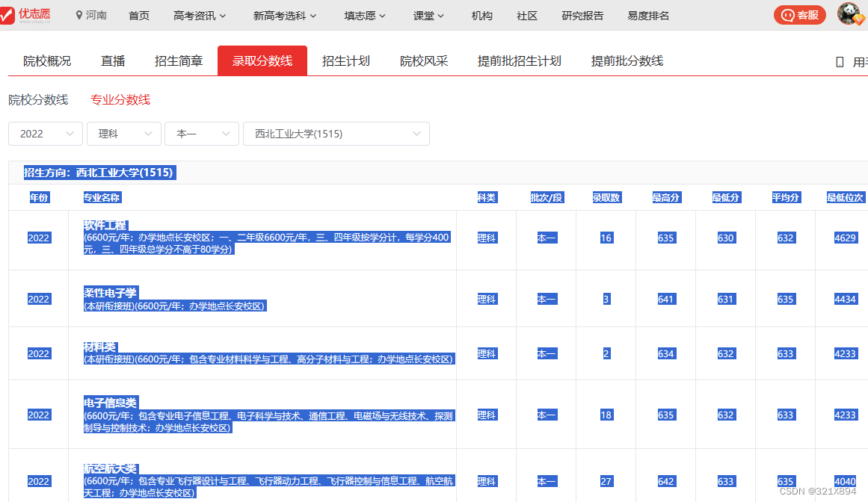
Task: Click the 材料类 major name
Action: tap(100, 347)
